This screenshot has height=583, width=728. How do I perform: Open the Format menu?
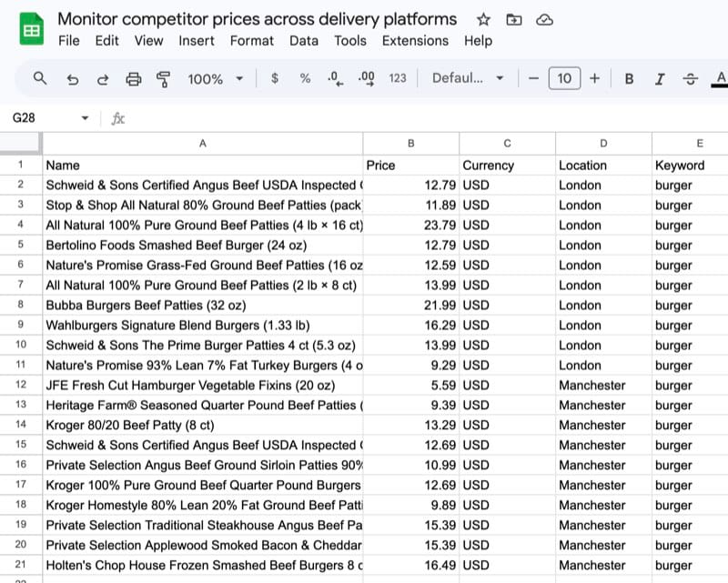pos(252,41)
